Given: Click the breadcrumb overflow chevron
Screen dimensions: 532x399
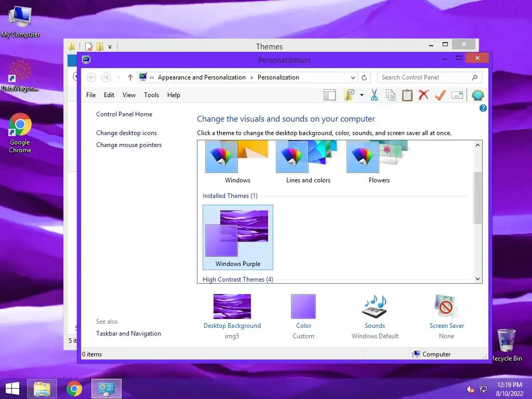Looking at the screenshot, I should point(152,78).
